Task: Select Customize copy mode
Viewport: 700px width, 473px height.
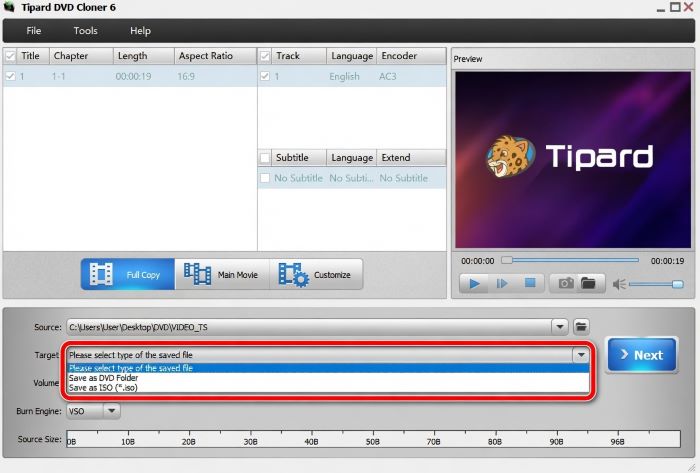Action: click(x=316, y=274)
